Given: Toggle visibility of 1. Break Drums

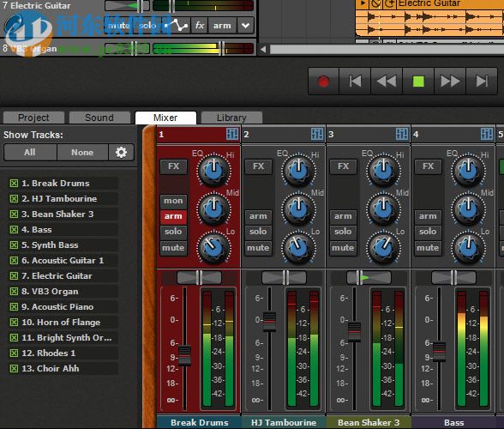Looking at the screenshot, I should click(x=14, y=183).
